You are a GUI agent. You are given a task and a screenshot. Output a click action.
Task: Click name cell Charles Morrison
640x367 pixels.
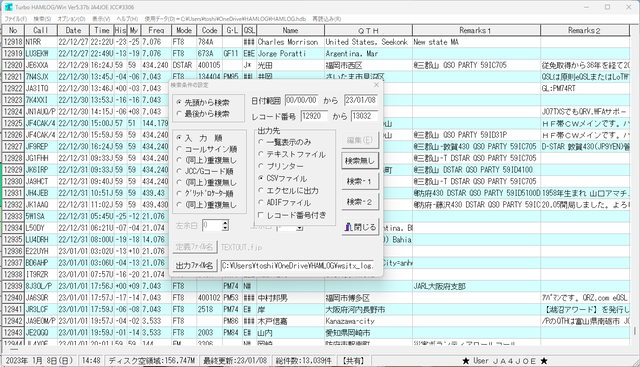click(290, 42)
